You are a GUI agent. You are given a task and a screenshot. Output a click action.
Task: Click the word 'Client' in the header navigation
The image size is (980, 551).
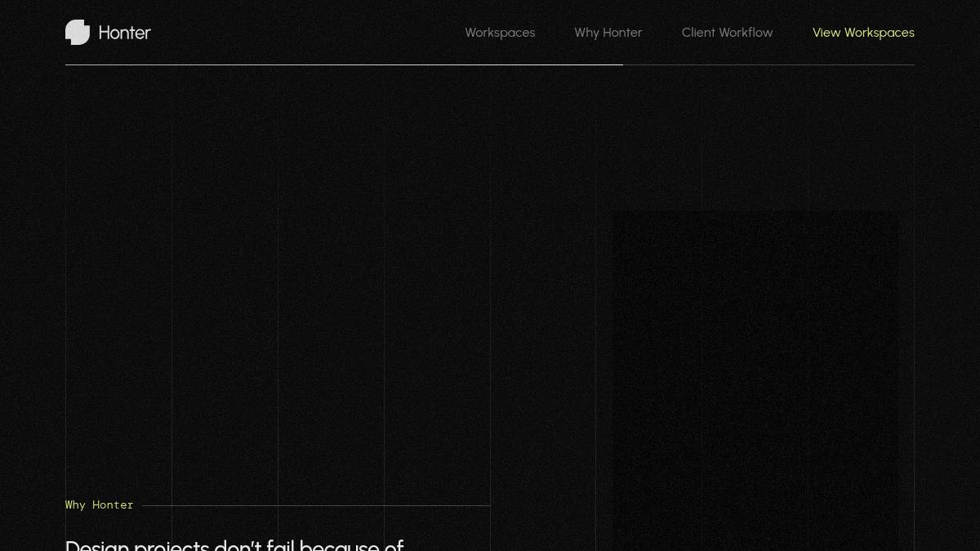(x=699, y=33)
